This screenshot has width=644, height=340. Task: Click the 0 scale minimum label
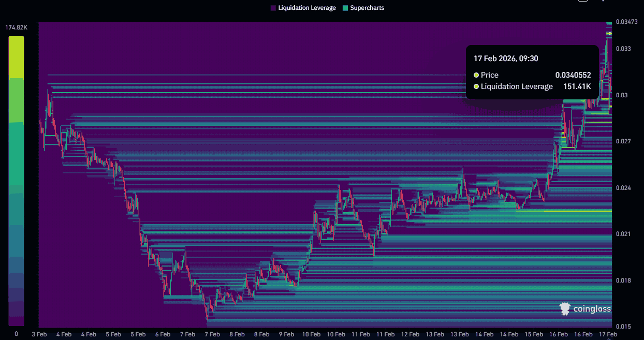16,334
